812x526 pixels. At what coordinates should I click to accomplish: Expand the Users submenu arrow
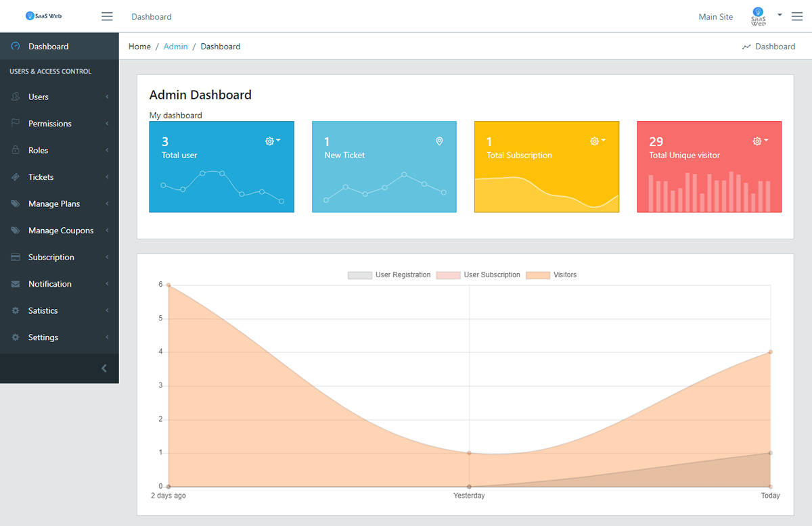click(107, 97)
